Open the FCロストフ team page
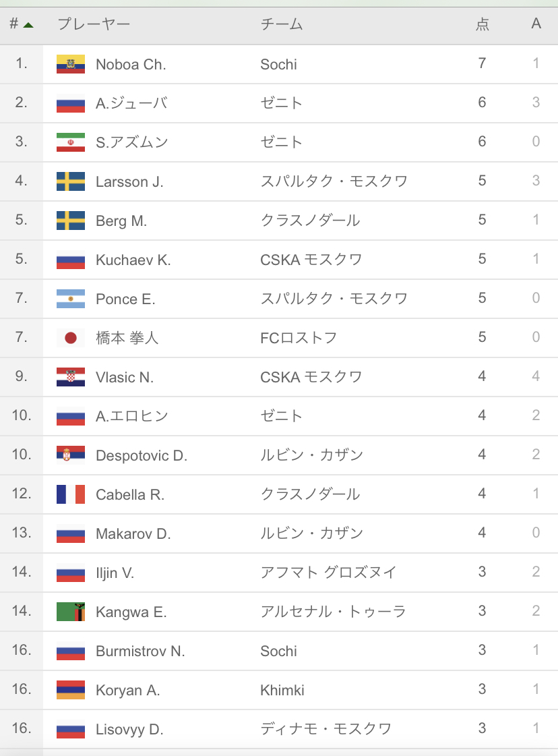The image size is (558, 756). point(299,338)
